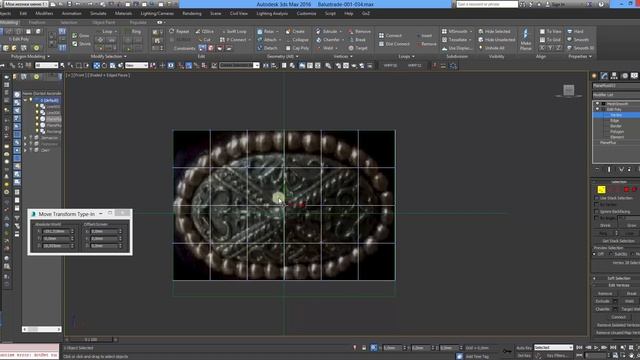Image resolution: width=640 pixels, height=360 pixels.
Task: Toggle the Z align axis button
Action: tap(558, 48)
